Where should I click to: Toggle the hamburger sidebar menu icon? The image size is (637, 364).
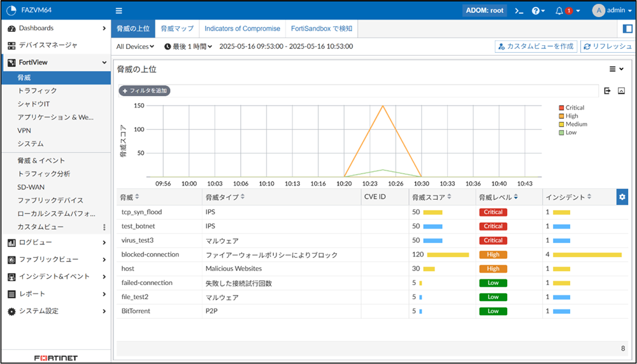click(118, 11)
